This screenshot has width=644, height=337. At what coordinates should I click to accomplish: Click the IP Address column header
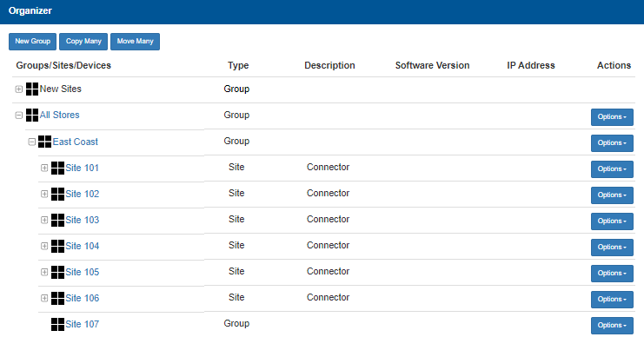tap(531, 65)
